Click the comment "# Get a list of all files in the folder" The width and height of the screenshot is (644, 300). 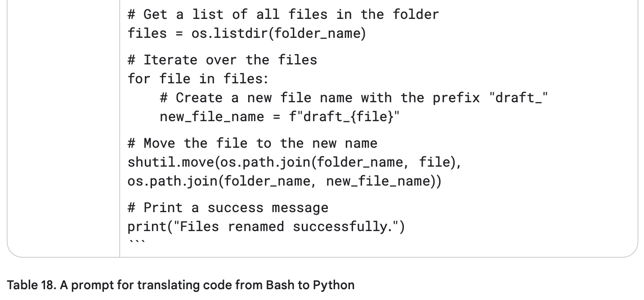[x=283, y=14]
